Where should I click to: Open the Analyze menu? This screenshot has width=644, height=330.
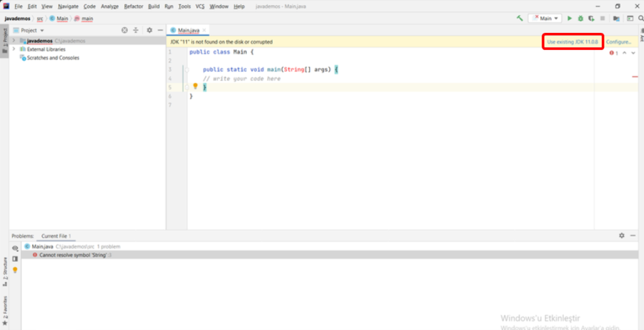109,6
